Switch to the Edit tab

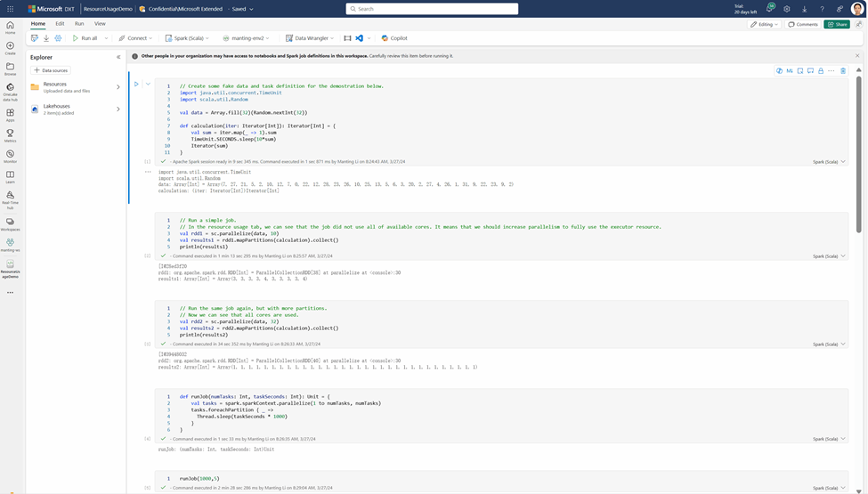click(60, 24)
